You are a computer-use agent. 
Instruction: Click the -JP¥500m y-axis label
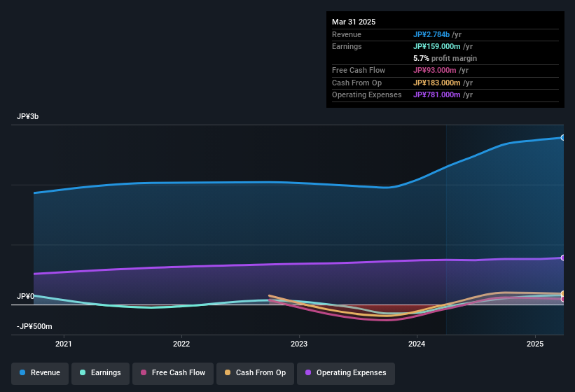[x=34, y=326]
